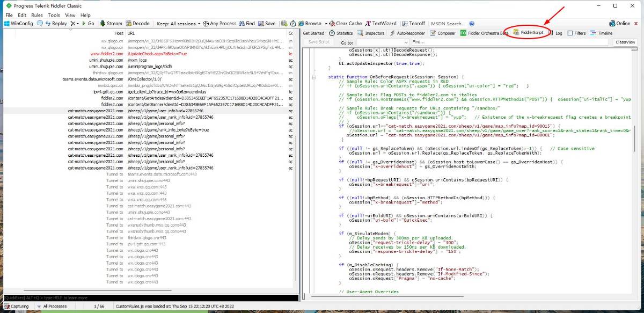Viewport: 644px width, 313px height.
Task: Click the Go resume button
Action: [x=88, y=24]
